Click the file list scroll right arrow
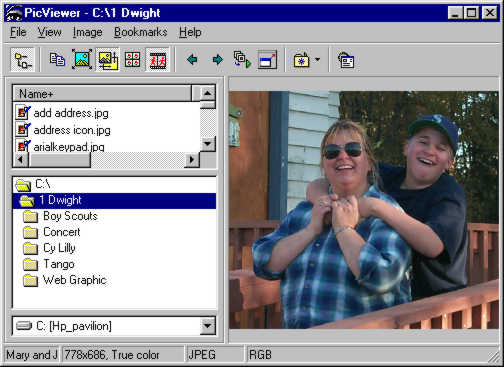 pos(192,160)
